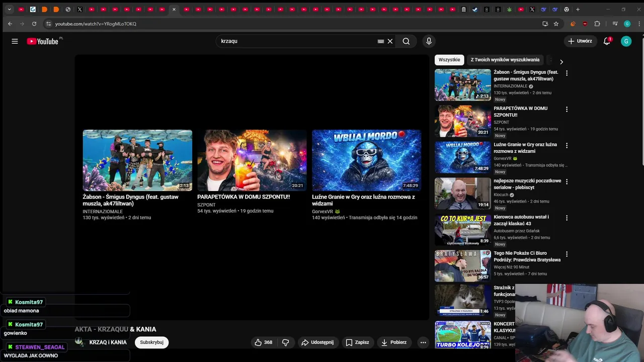Switch to the grey globe icon tab

click(68, 9)
